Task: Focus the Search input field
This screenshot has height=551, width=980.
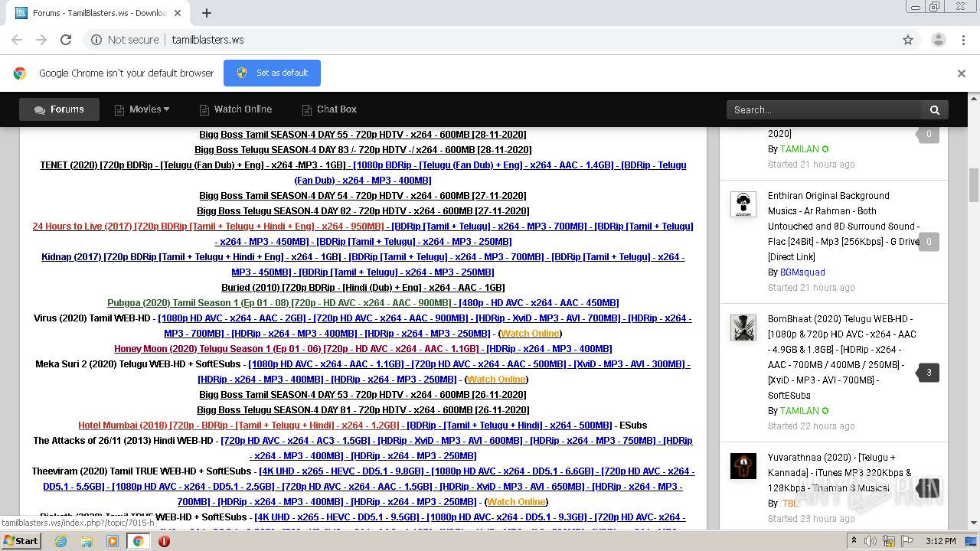Action: click(x=823, y=109)
